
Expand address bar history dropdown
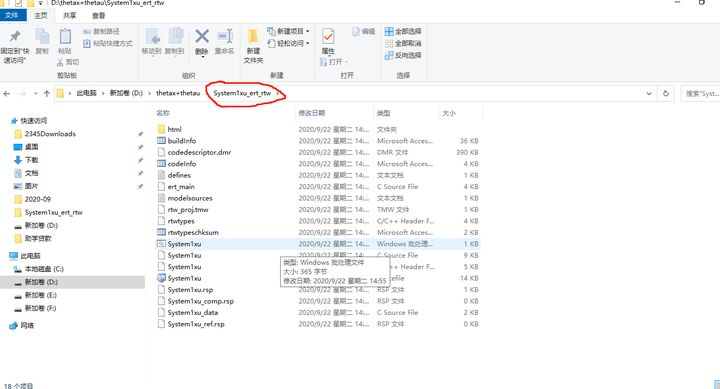(649, 93)
